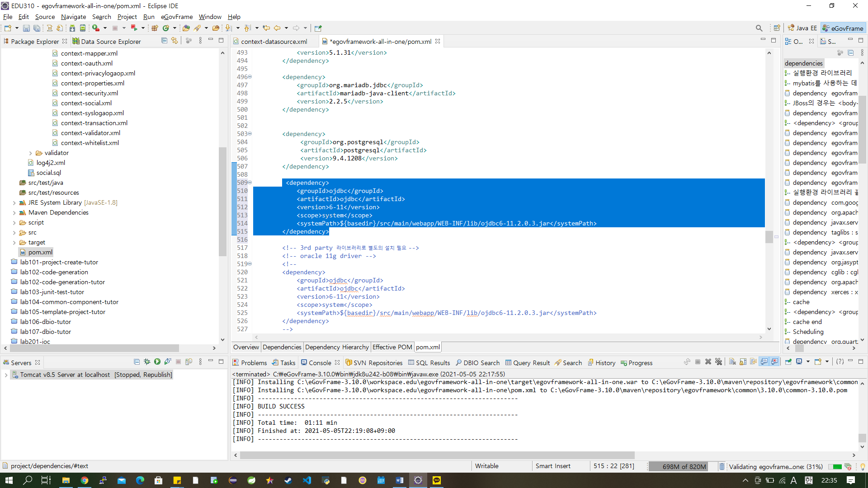Remove Launch in Console toolbar
The image size is (868, 488).
coord(708,361)
